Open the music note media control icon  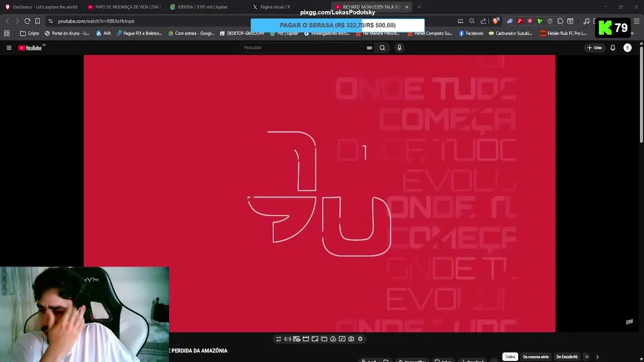tap(586, 21)
